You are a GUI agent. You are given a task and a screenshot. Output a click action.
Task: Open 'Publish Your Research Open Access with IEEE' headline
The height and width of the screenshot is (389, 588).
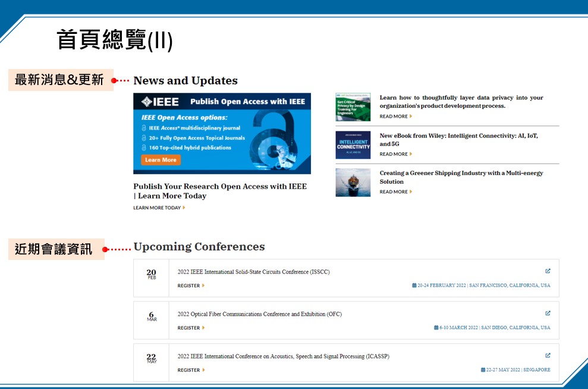pos(220,191)
